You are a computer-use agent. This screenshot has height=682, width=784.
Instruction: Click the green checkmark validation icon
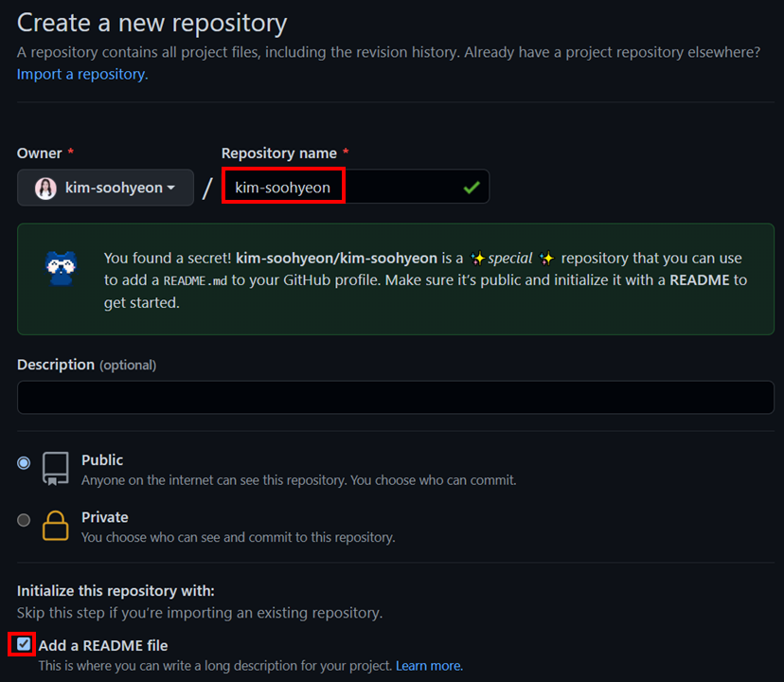click(472, 188)
